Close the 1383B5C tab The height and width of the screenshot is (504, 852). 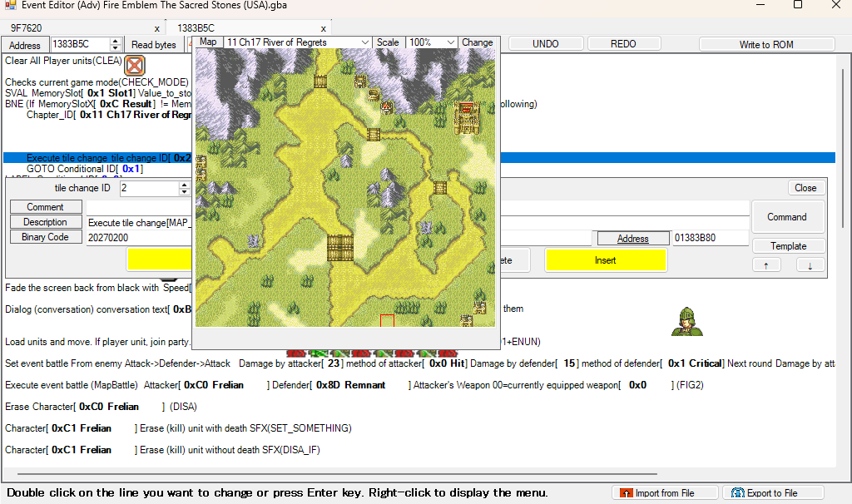(x=324, y=28)
